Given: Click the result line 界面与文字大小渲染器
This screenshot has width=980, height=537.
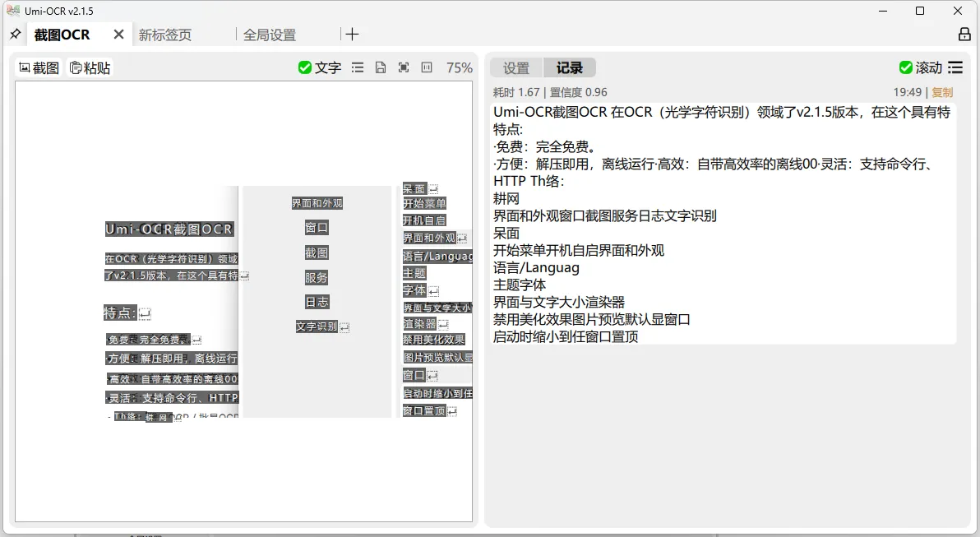Looking at the screenshot, I should coord(559,302).
